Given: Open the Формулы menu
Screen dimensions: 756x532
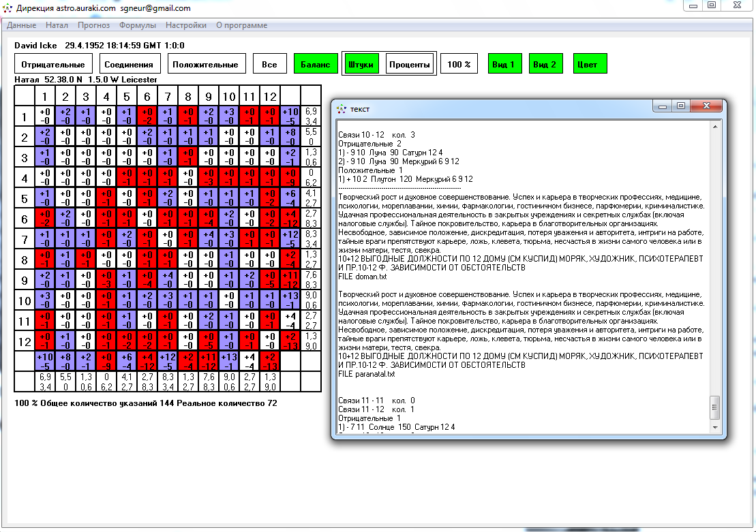Looking at the screenshot, I should (138, 25).
